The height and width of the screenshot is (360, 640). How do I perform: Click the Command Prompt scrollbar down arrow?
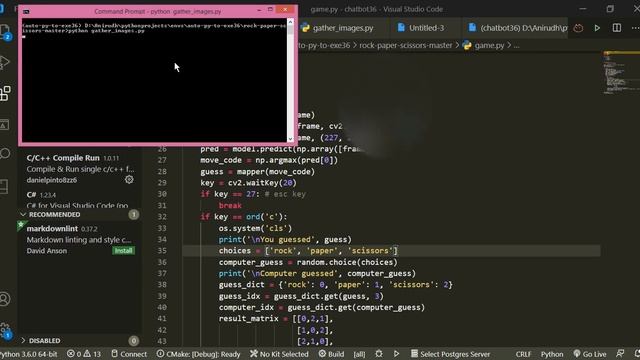pos(290,139)
